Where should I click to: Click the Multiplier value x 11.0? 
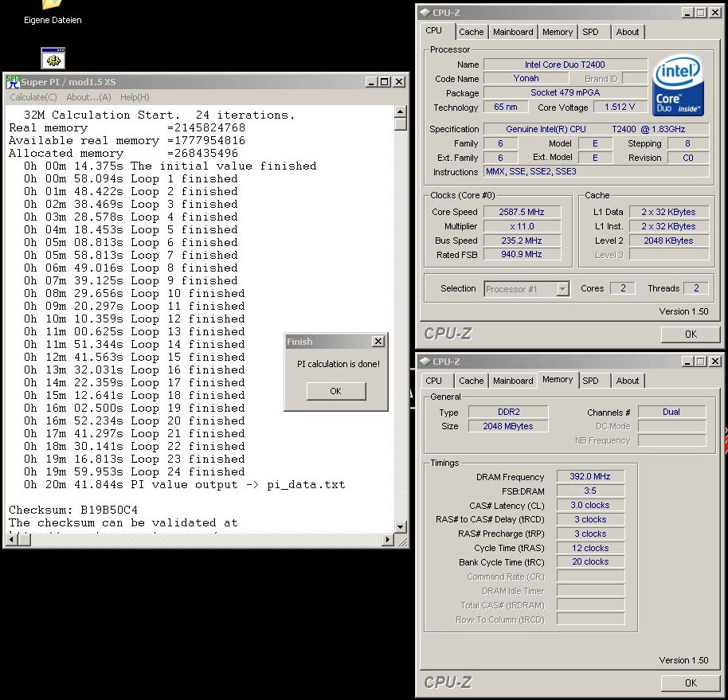pos(522,226)
